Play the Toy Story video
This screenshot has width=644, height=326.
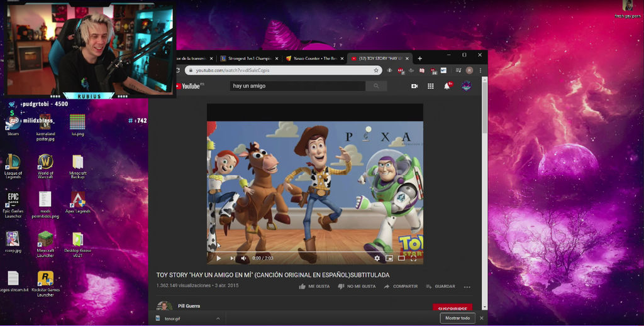click(218, 258)
